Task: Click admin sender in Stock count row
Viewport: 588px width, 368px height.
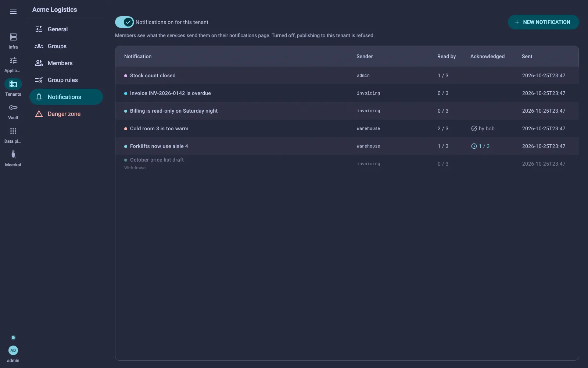Action: pos(363,75)
